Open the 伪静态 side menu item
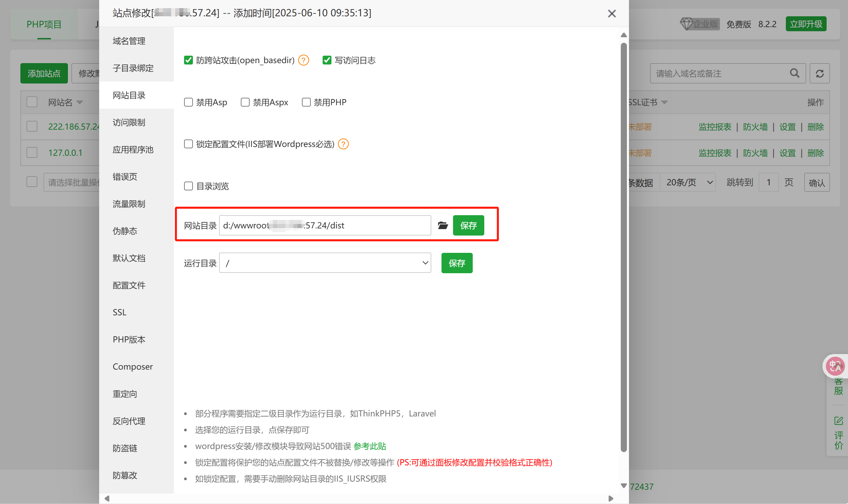This screenshot has width=848, height=504. [125, 231]
